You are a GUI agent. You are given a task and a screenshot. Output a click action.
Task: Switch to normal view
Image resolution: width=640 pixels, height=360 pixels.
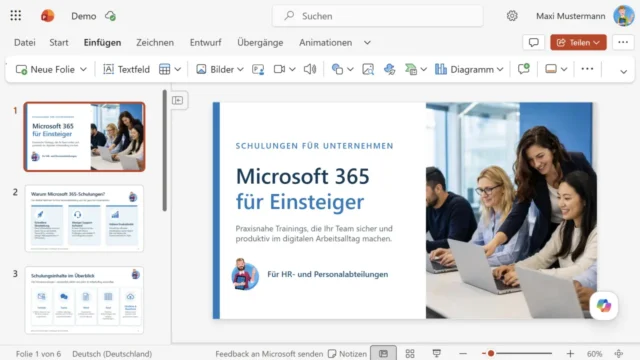(x=383, y=353)
